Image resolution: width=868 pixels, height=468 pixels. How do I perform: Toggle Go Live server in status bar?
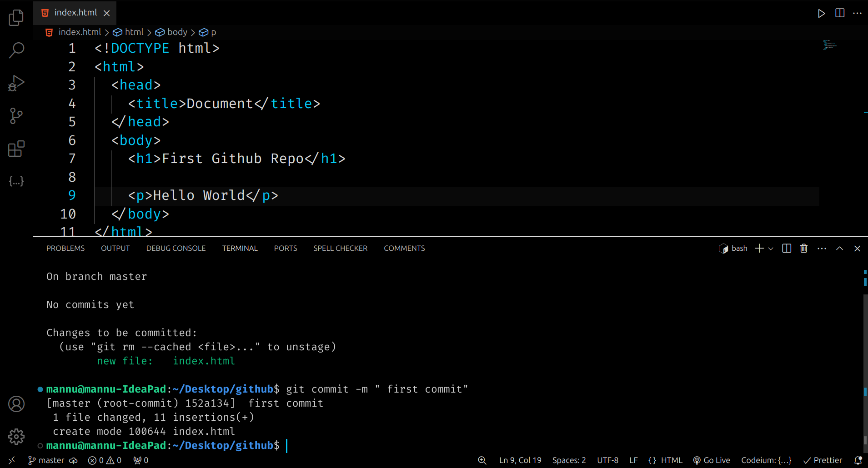(712, 460)
